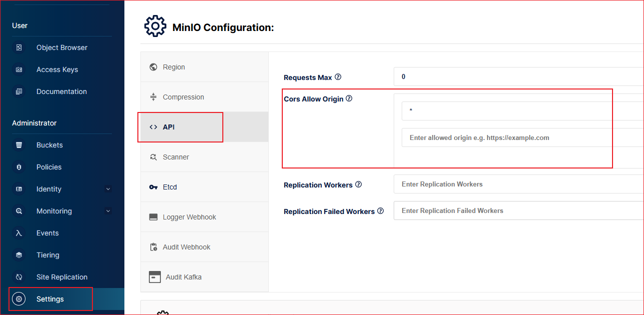
Task: Click the Buckets icon in Administrator section
Action: click(x=19, y=145)
